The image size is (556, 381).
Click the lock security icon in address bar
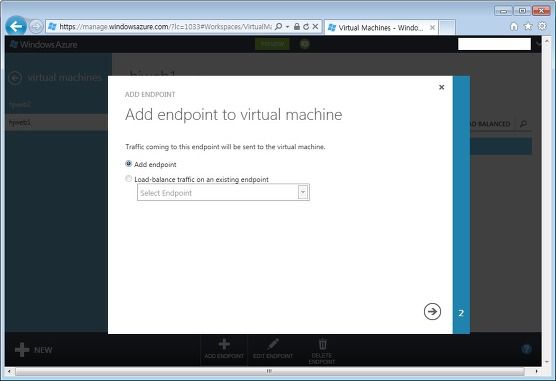(297, 27)
